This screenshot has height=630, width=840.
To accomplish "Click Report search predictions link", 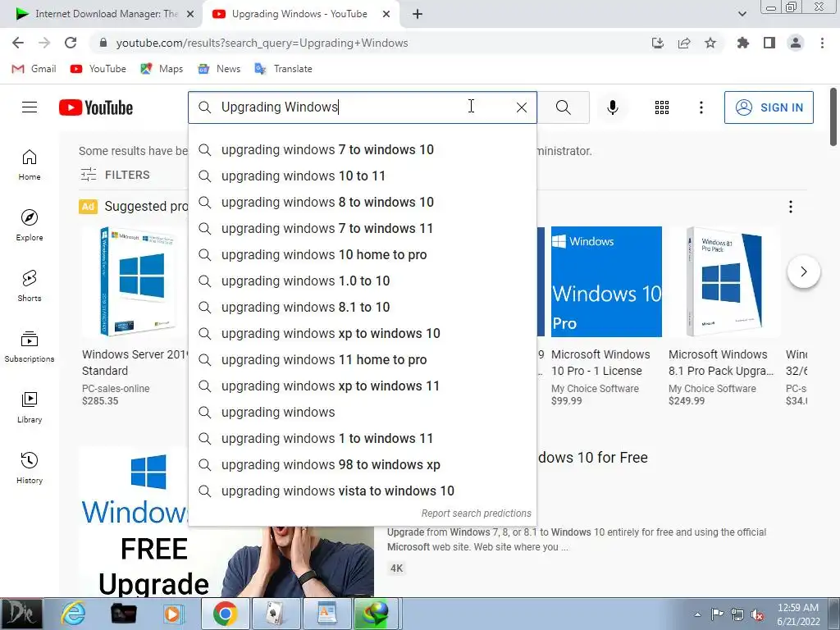I will (x=477, y=514).
